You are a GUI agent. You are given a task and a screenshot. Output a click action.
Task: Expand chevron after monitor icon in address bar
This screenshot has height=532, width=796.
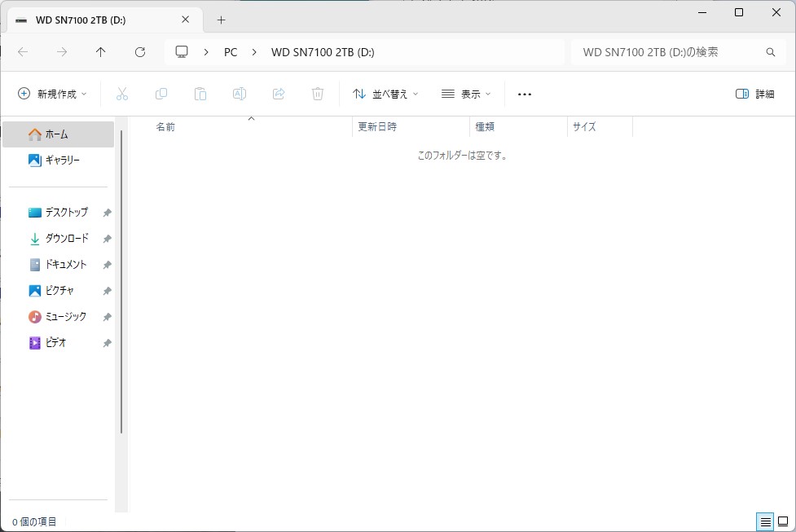pos(205,52)
